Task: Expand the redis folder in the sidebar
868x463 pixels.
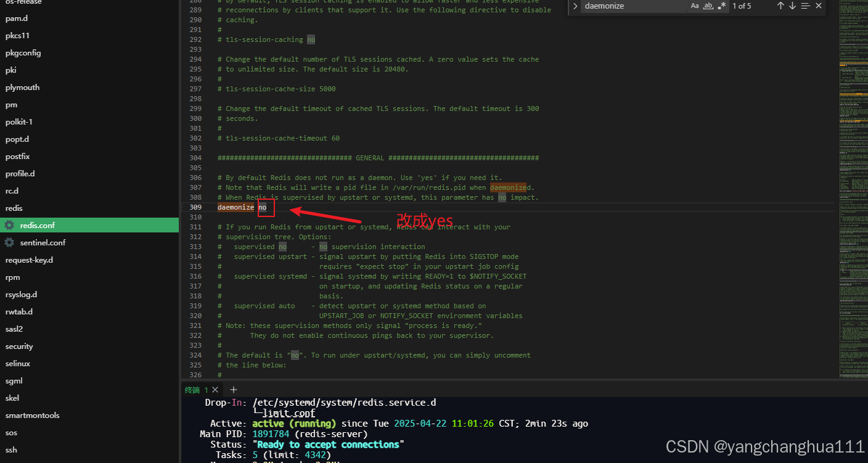Action: tap(14, 208)
